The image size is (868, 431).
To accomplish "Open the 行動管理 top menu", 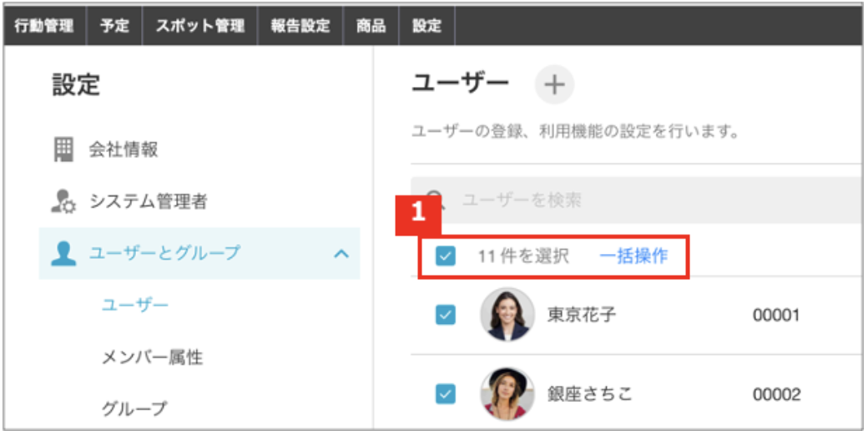I will pyautogui.click(x=44, y=26).
